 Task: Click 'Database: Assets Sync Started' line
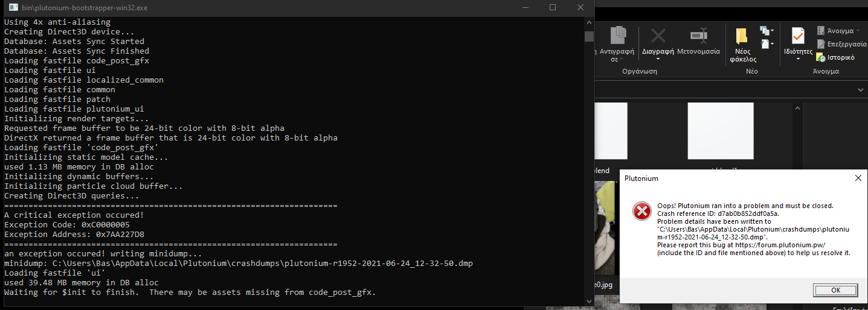pos(74,41)
